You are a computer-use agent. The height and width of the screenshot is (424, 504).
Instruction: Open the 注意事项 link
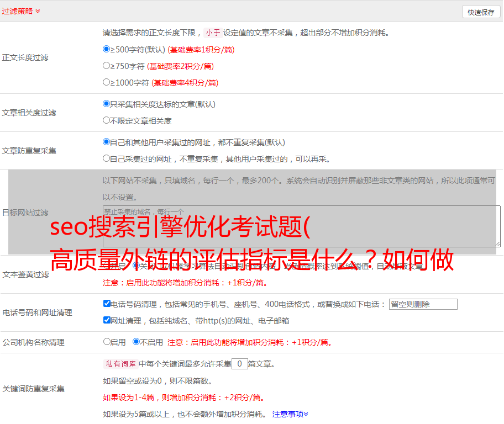[x=290, y=414]
